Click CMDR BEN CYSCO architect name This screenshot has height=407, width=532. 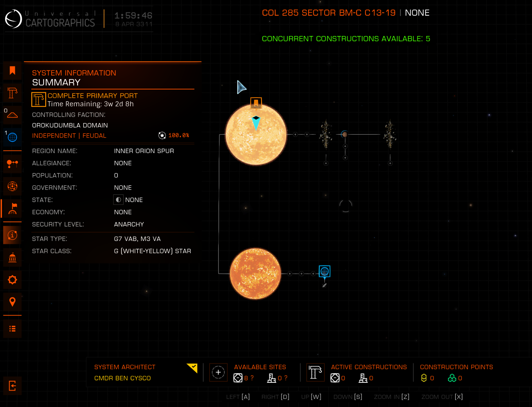coord(122,378)
